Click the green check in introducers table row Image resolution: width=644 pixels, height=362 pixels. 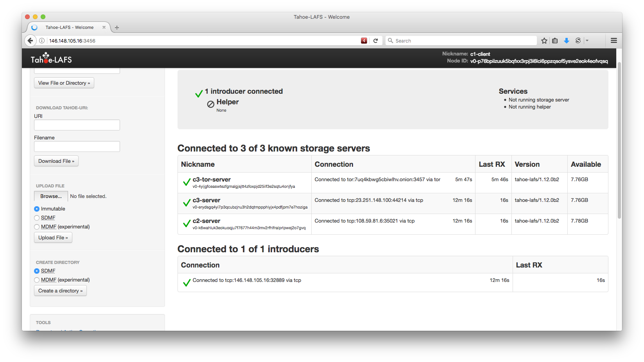[187, 283]
